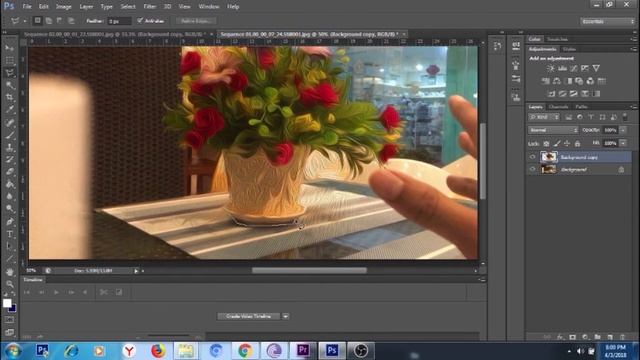Add a Channel Mixer adjustment
Screen dimensions: 640x360
click(590, 81)
